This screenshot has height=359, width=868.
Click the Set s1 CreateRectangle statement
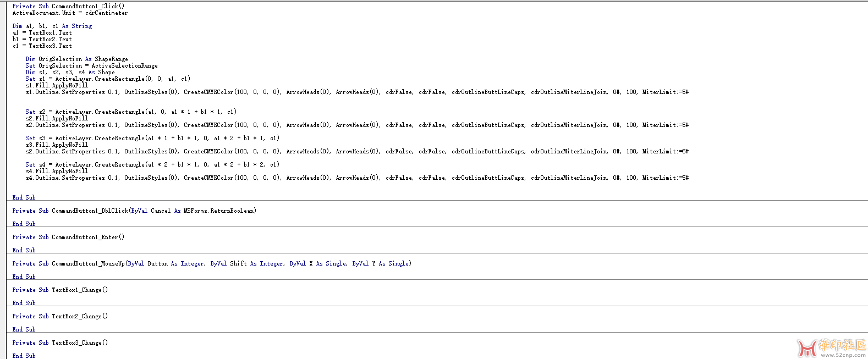pos(107,79)
